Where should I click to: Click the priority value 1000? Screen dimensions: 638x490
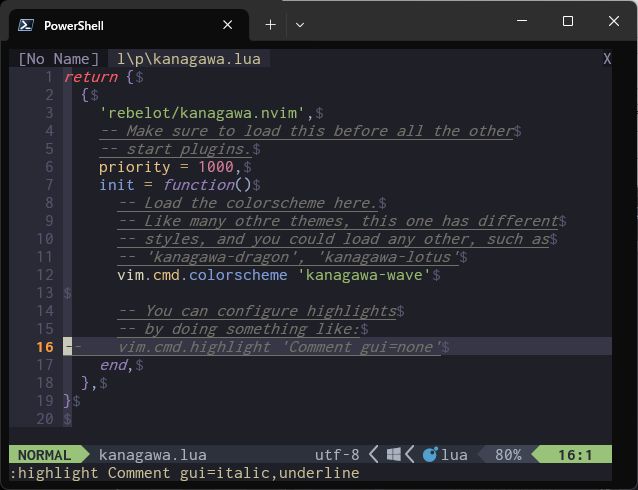tap(218, 167)
